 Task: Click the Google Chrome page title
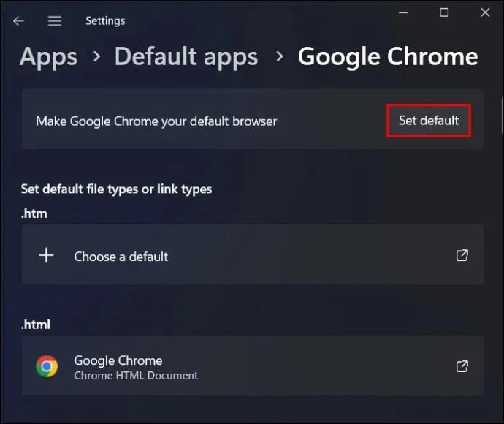(388, 56)
